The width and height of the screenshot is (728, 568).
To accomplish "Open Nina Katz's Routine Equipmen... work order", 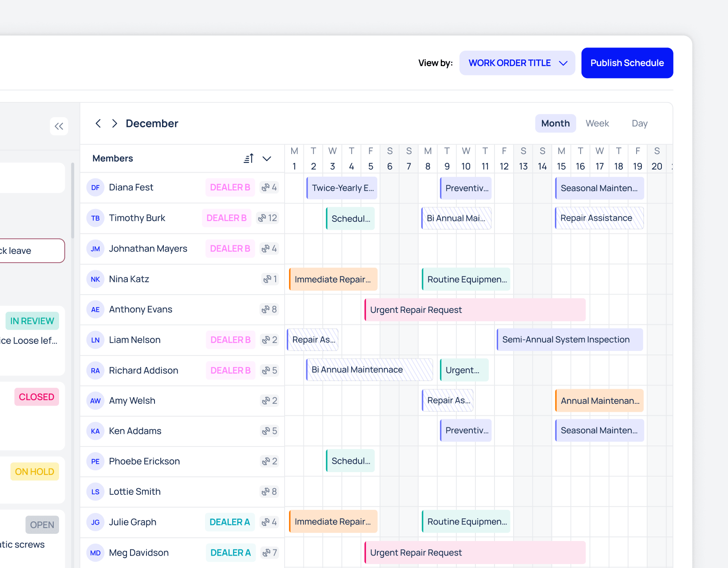I will [x=466, y=279].
